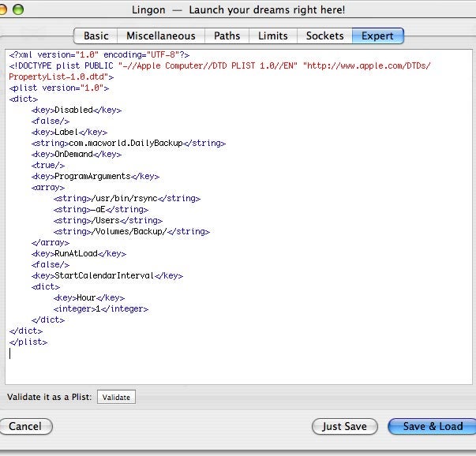
Task: Click the Label key line
Action: coord(69,133)
